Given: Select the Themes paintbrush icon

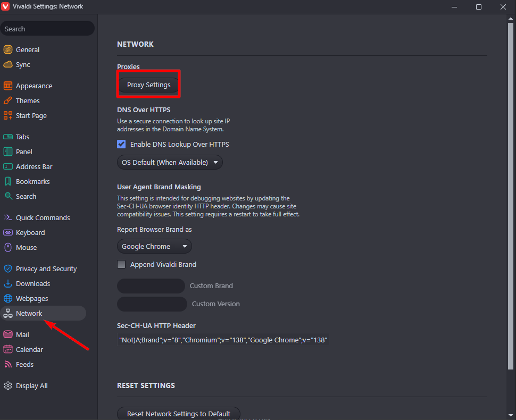Looking at the screenshot, I should point(8,100).
